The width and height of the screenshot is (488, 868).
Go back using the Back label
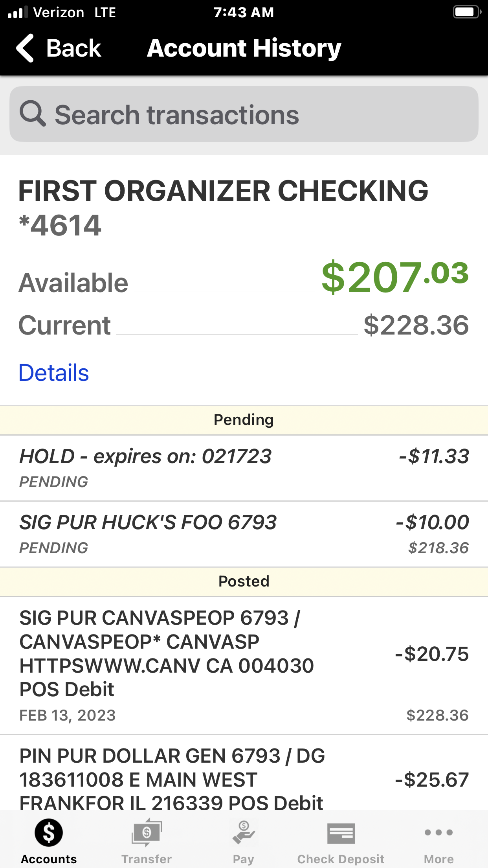click(x=73, y=48)
